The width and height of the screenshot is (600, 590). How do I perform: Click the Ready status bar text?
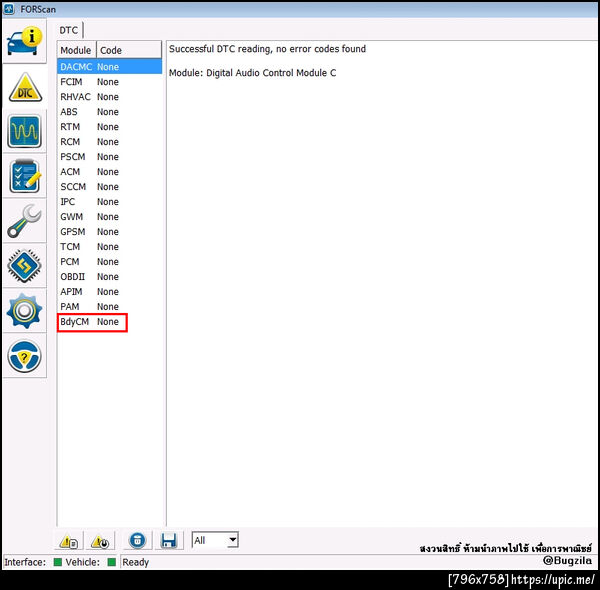(135, 562)
